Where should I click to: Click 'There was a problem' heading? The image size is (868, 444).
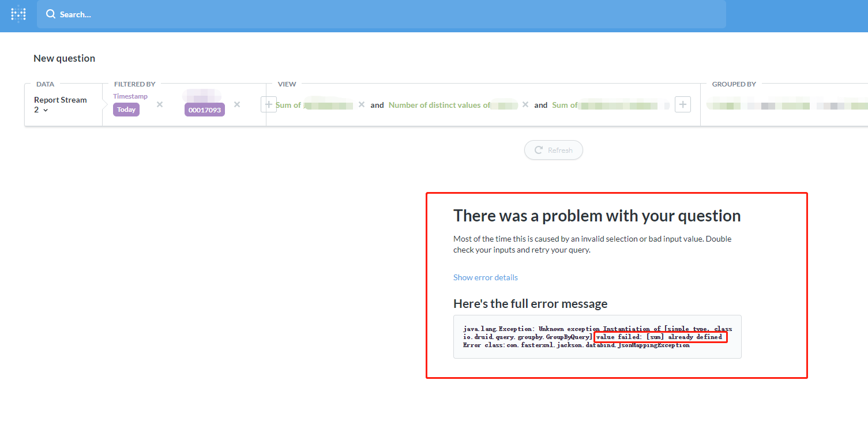point(597,216)
